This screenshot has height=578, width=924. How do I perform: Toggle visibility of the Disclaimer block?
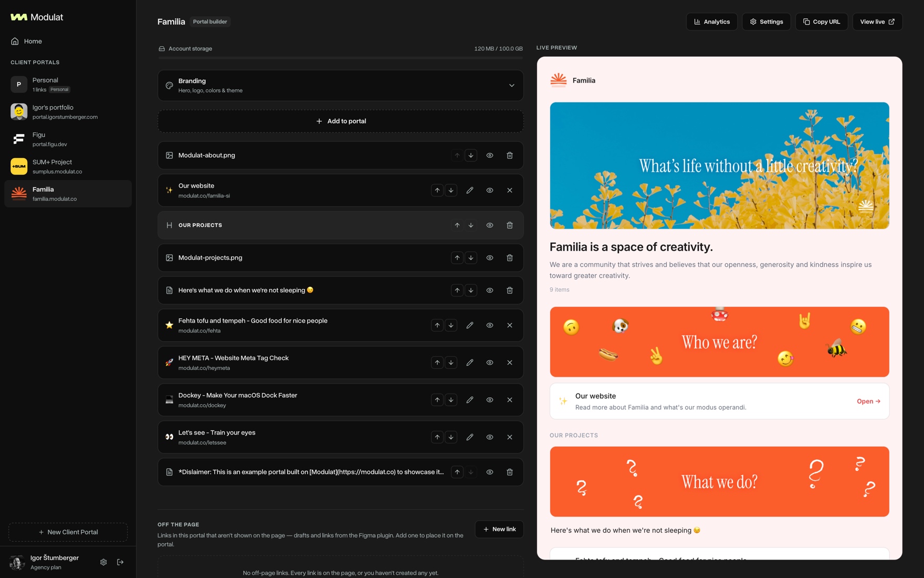point(490,472)
